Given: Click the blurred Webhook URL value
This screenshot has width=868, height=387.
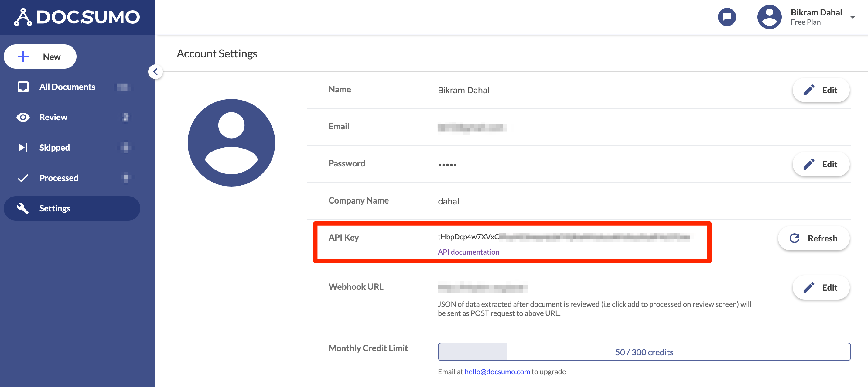Looking at the screenshot, I should click(483, 287).
